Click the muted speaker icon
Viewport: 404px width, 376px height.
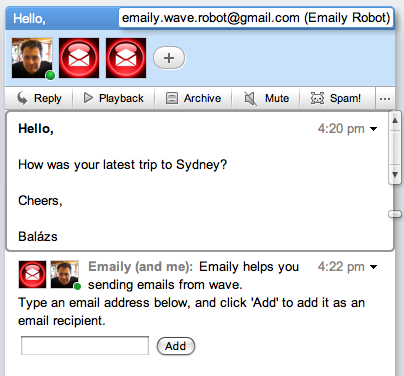tap(250, 98)
